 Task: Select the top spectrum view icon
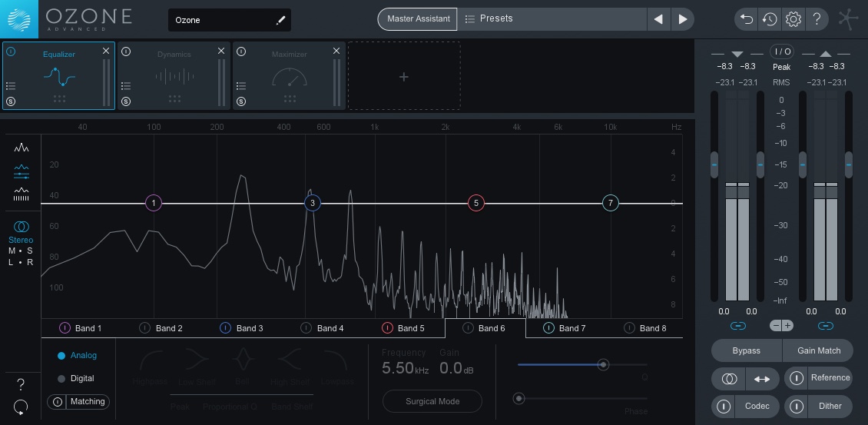click(22, 148)
